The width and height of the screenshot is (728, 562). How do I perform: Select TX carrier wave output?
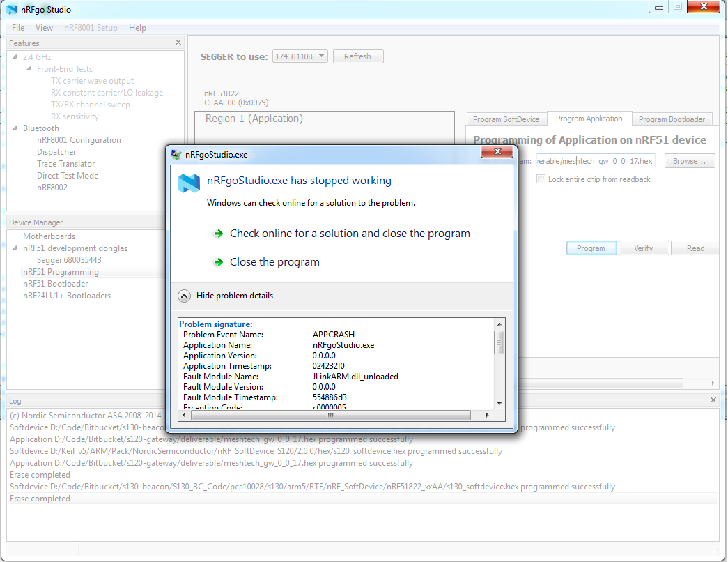tap(93, 81)
